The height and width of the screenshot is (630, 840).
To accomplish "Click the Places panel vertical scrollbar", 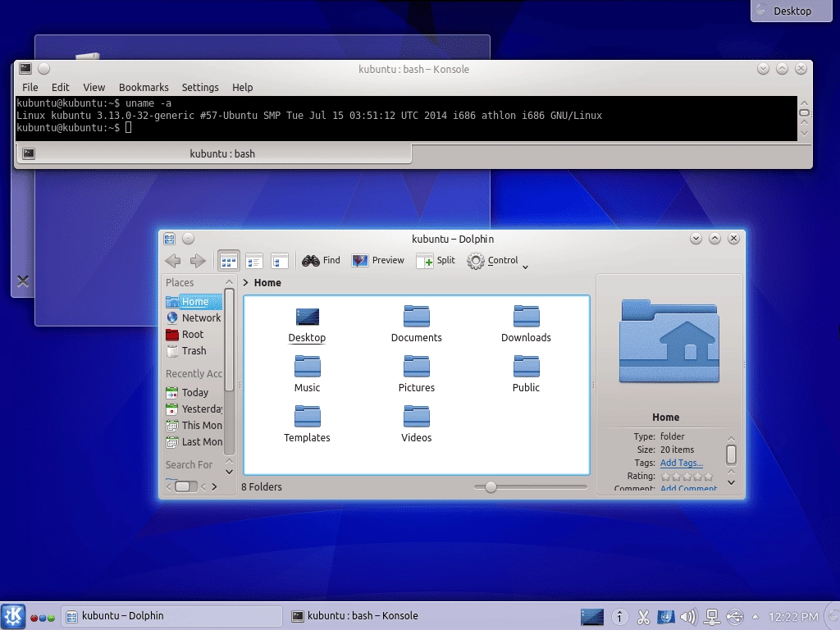I will tap(230, 340).
